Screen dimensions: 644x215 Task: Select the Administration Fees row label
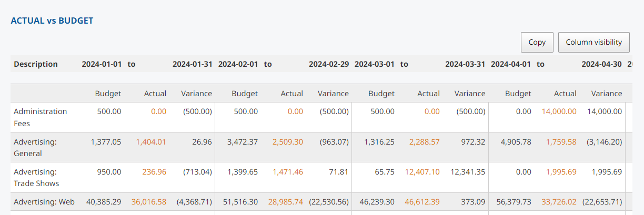coord(40,117)
